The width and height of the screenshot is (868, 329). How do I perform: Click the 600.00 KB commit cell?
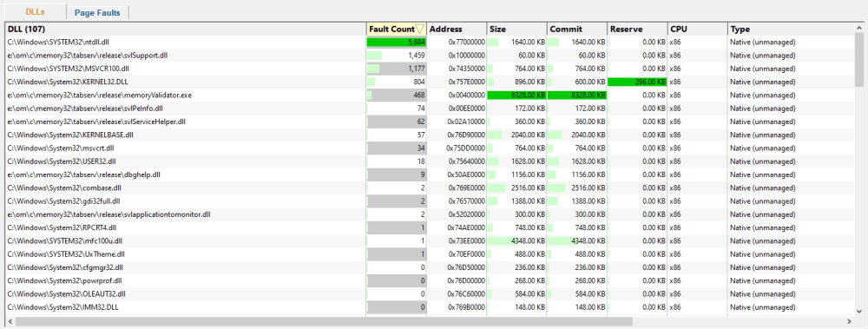pos(577,82)
